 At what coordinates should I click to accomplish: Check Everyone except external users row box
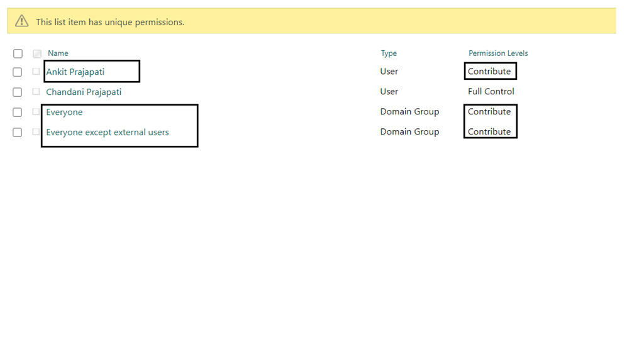point(17,132)
